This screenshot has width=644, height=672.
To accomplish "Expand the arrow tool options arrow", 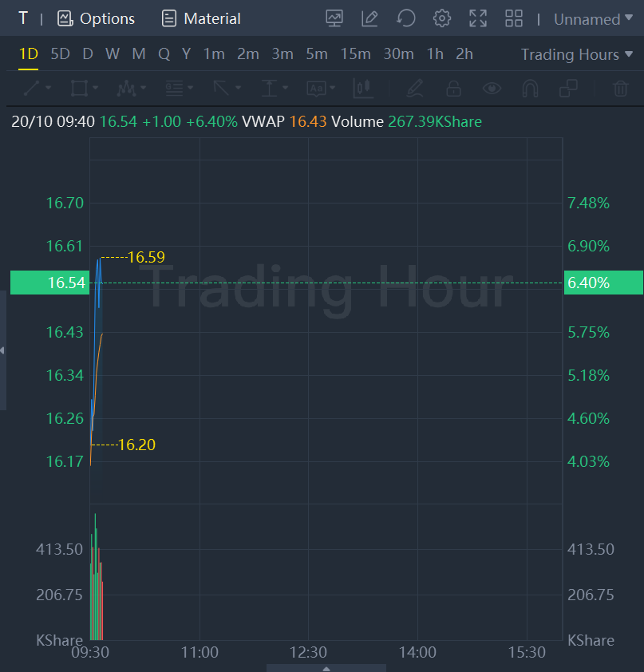I will [x=239, y=88].
